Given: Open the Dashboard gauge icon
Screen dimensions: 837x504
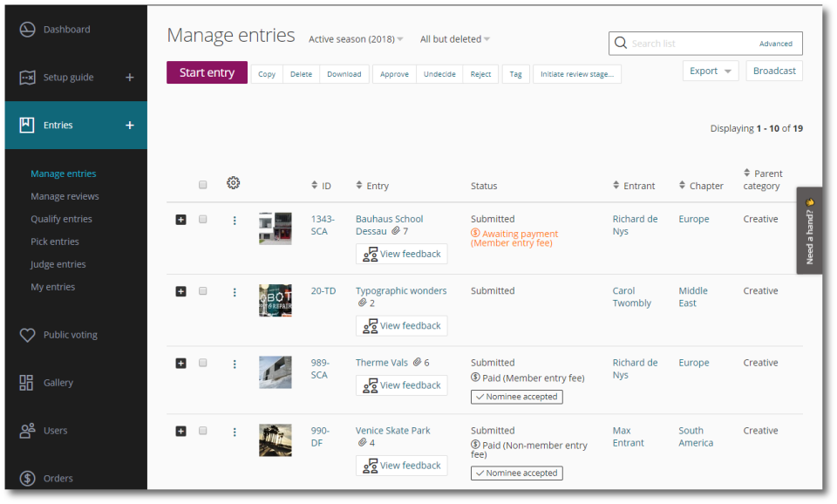Looking at the screenshot, I should [27, 30].
